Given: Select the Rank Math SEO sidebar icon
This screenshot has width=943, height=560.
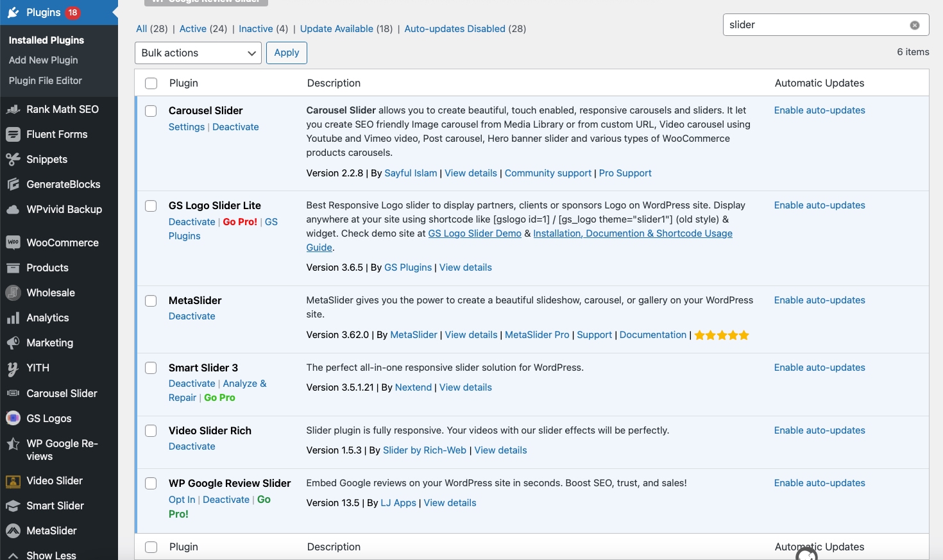Looking at the screenshot, I should tap(13, 109).
